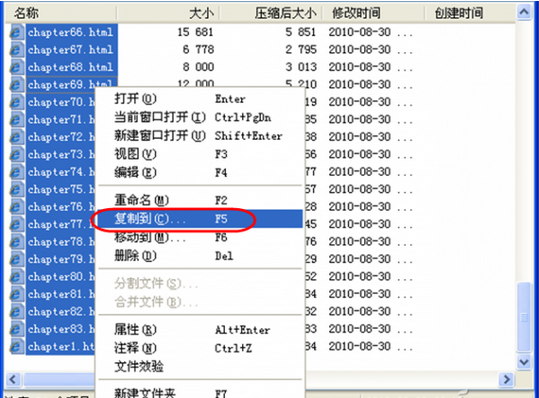The width and height of the screenshot is (539, 398).
Task: Choose 当前窗口打开(I) menu entry
Action: coord(200,118)
